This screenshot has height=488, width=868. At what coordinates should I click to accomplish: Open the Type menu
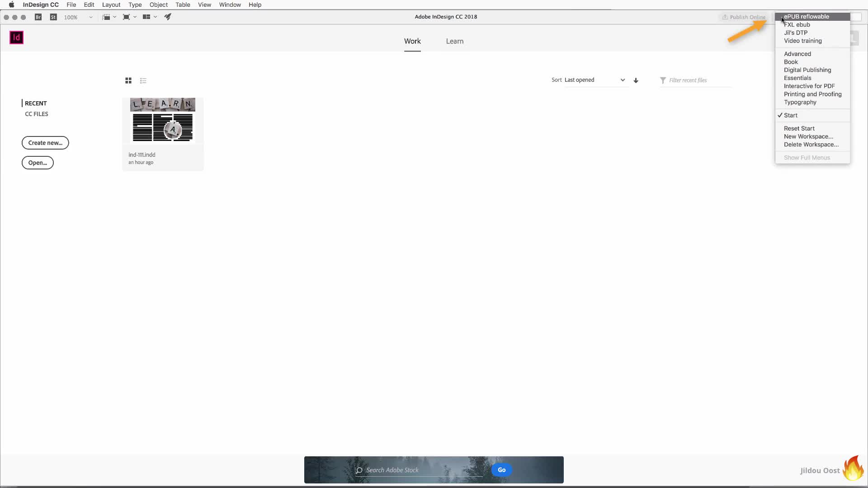135,5
